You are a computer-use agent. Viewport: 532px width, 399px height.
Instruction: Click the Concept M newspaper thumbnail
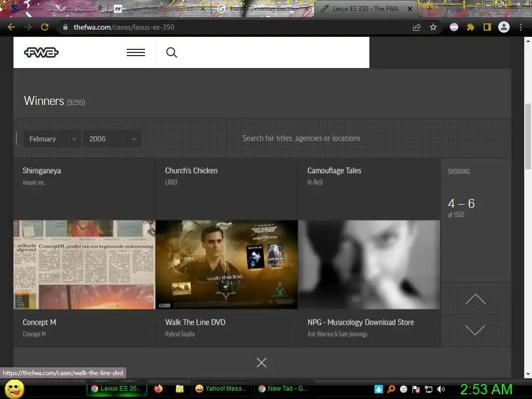pyautogui.click(x=85, y=264)
